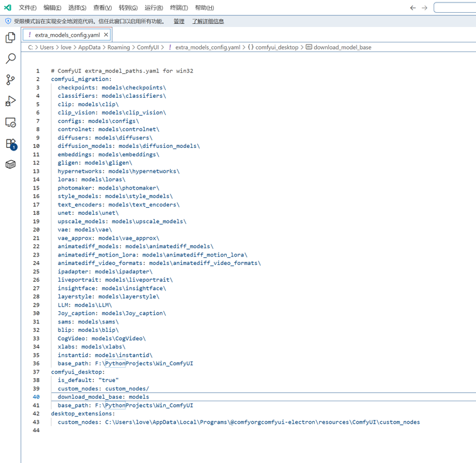The width and height of the screenshot is (476, 463).
Task: Click the controlnet: models\controlnet\ line
Action: [x=109, y=129]
